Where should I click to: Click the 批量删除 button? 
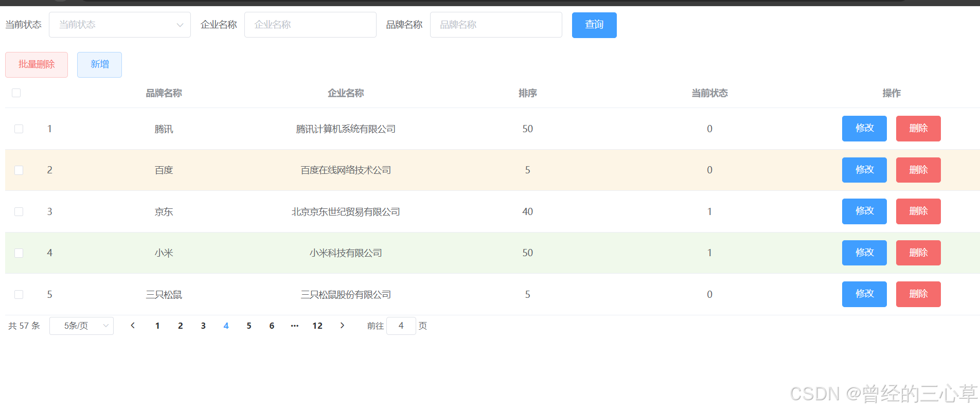tap(37, 64)
